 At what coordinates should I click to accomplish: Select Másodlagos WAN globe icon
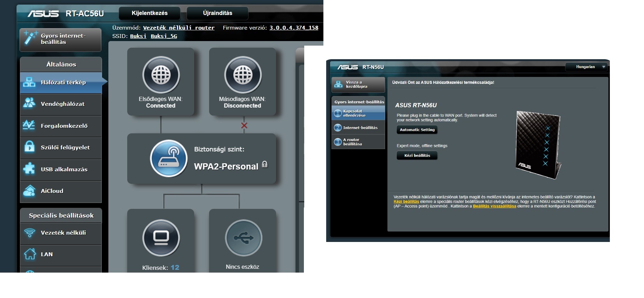pyautogui.click(x=243, y=74)
